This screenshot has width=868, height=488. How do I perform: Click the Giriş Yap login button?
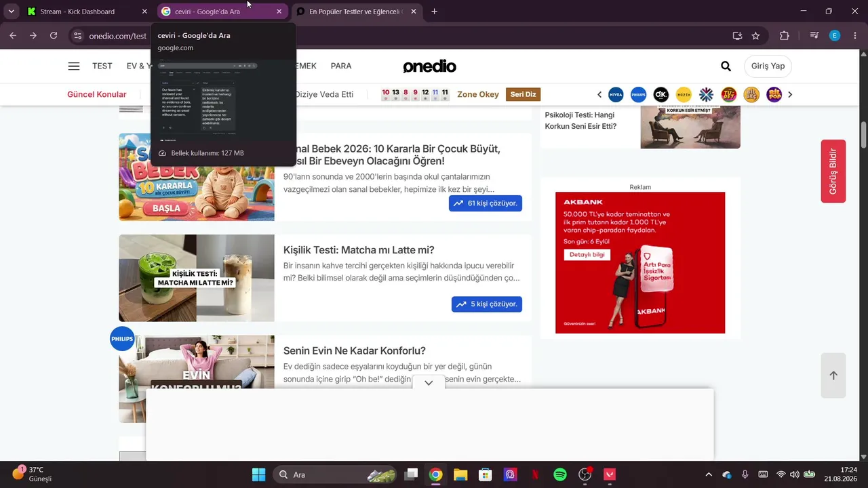(x=768, y=66)
